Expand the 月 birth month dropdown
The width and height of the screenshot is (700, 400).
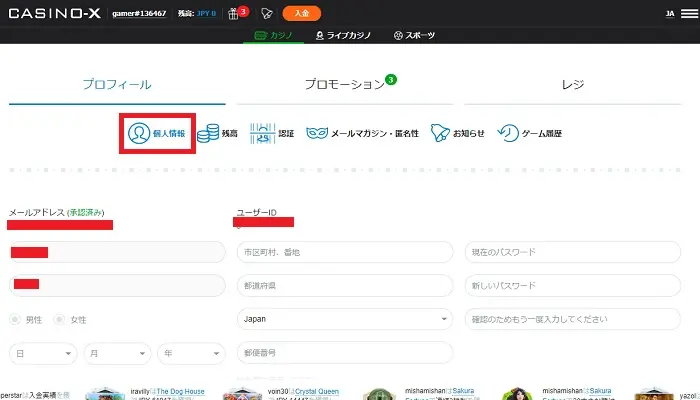coord(117,353)
